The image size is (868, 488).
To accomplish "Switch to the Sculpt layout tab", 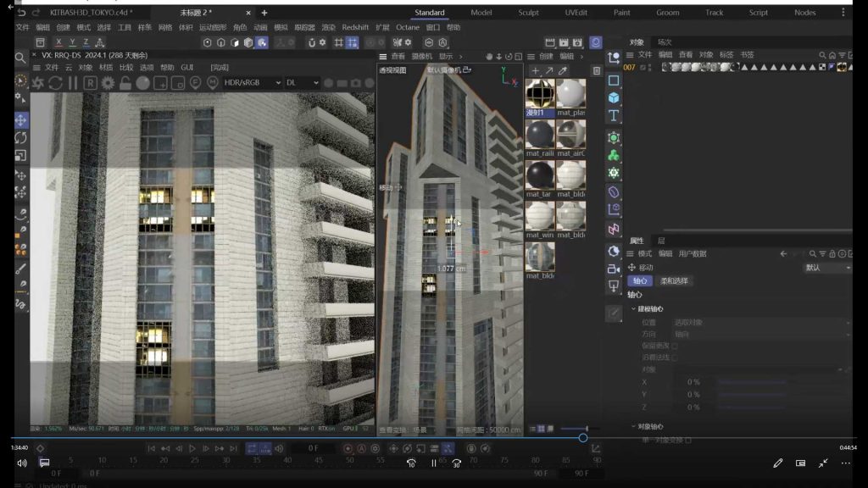I will tap(528, 13).
